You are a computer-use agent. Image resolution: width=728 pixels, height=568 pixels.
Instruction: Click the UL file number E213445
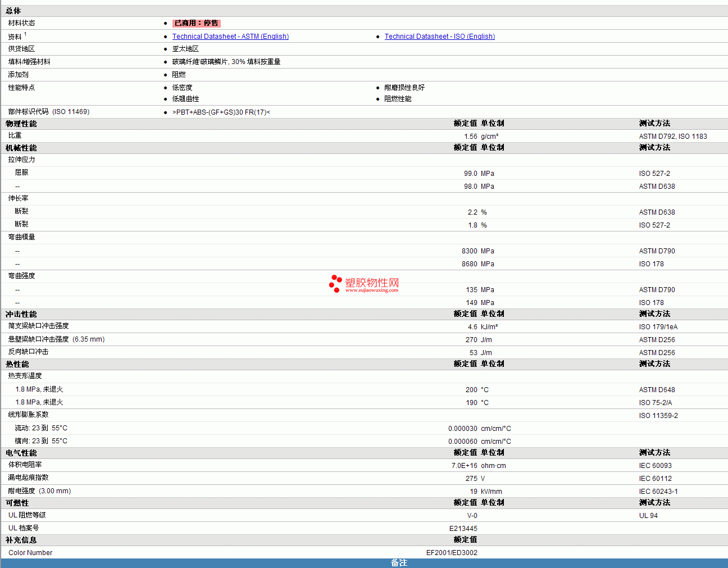click(x=463, y=529)
